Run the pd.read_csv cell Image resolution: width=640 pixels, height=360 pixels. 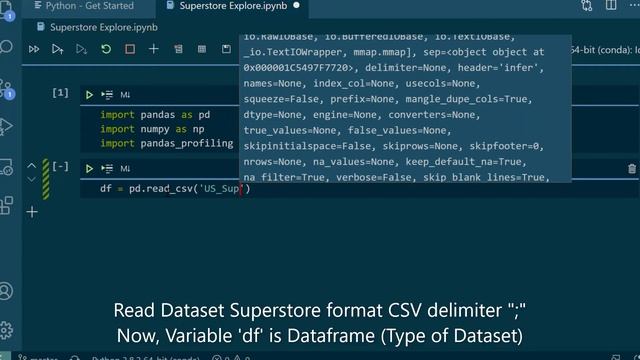(x=89, y=169)
